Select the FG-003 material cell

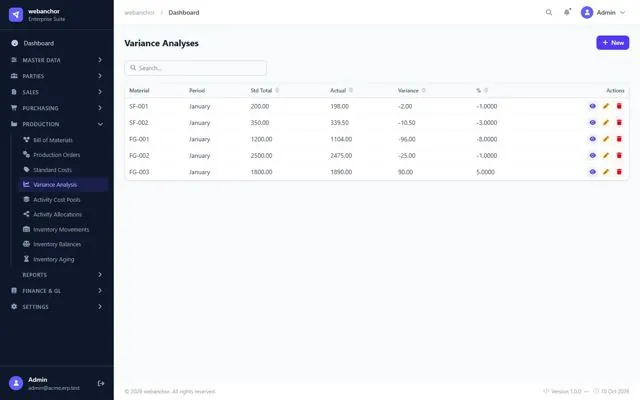tap(139, 172)
